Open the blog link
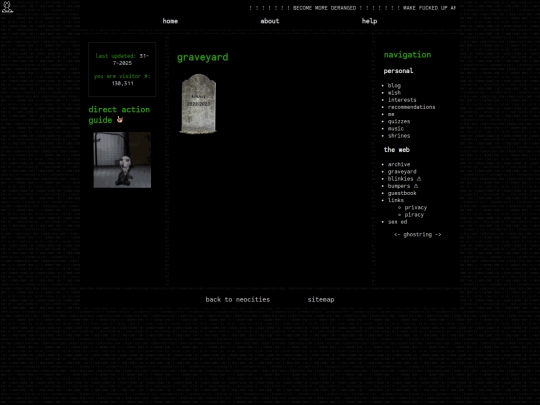The height and width of the screenshot is (405, 540). 394,85
